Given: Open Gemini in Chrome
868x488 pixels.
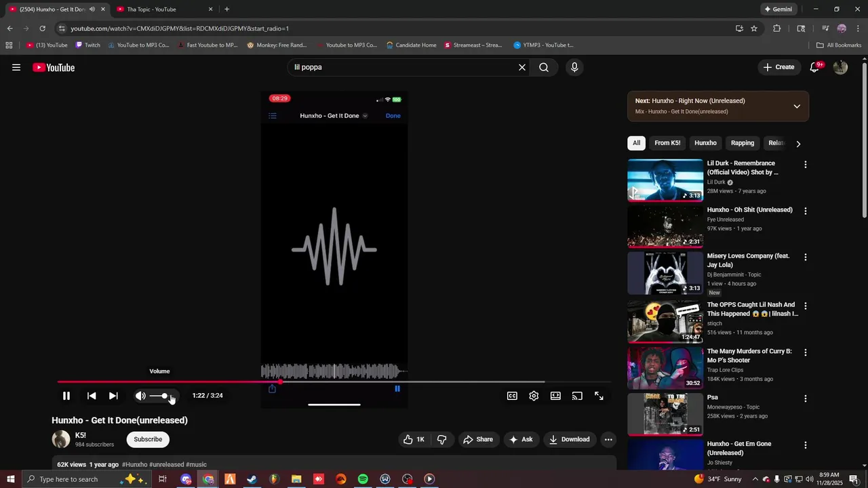Looking at the screenshot, I should 778,9.
